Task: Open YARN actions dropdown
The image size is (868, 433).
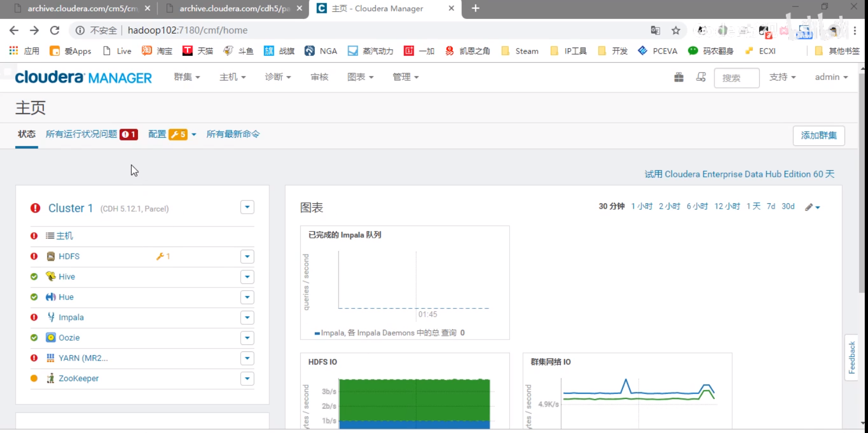Action: click(x=247, y=358)
